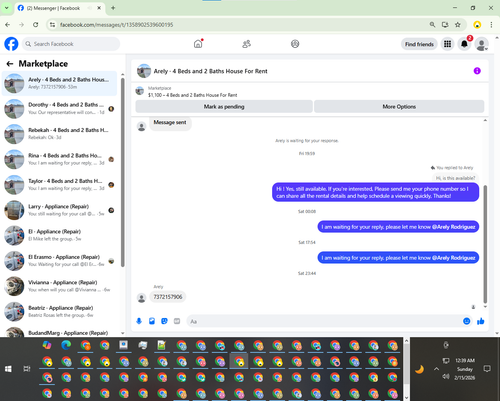This screenshot has height=401, width=500.
Task: Focus the Aa message input field
Action: (325, 321)
